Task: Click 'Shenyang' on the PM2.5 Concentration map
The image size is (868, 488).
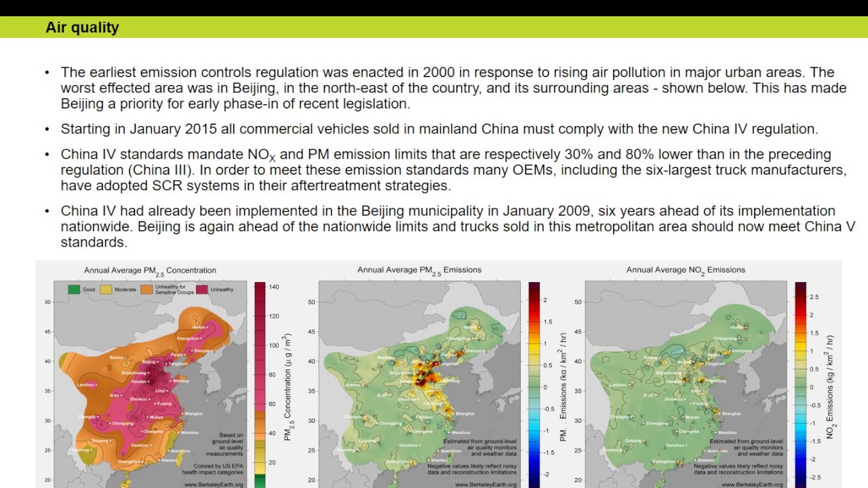Action: 203,351
